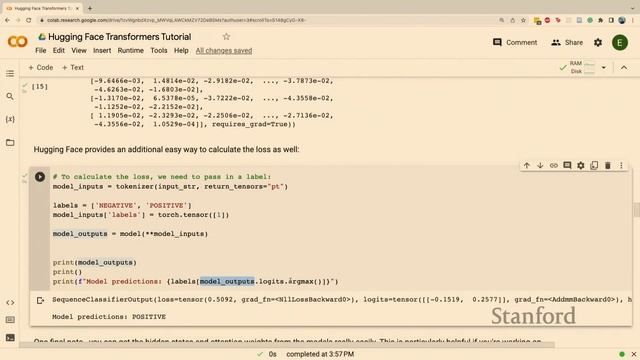Viewport: 640px width, 360px height.
Task: Open the Tools menu
Action: 159,51
